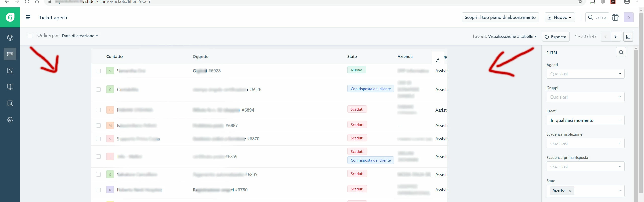The height and width of the screenshot is (202, 644).
Task: Open the Contacts icon in sidebar
Action: point(10,70)
